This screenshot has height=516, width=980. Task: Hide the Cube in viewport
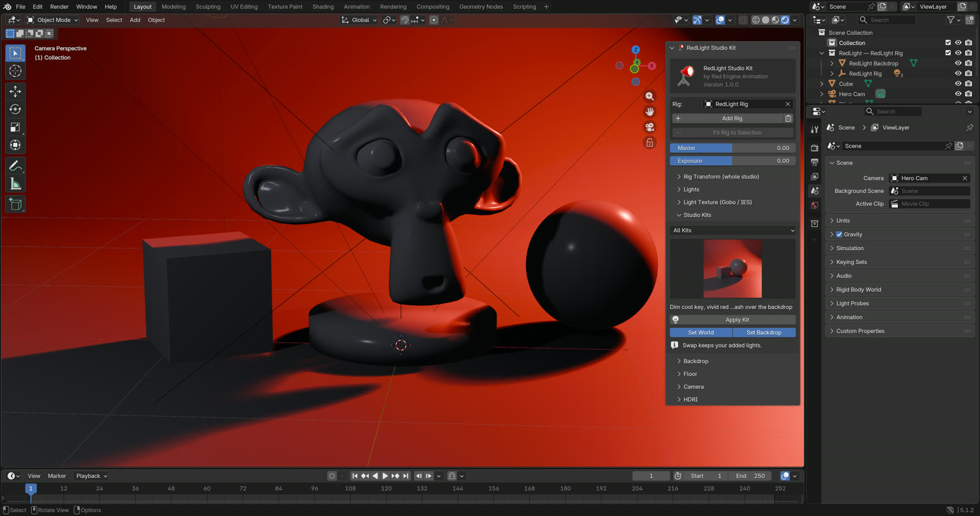pos(958,83)
